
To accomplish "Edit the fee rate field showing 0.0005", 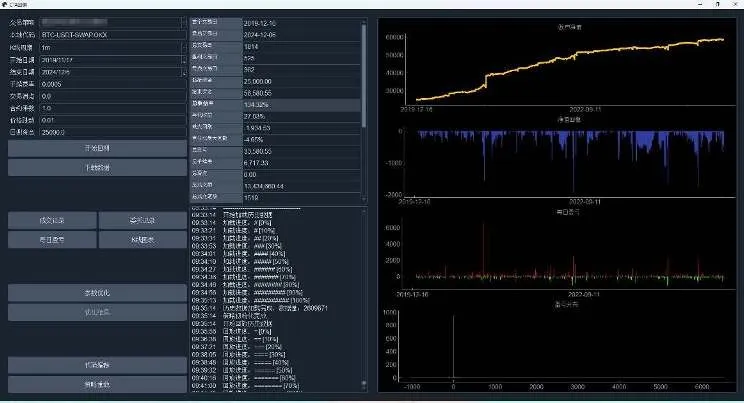I will click(x=112, y=84).
